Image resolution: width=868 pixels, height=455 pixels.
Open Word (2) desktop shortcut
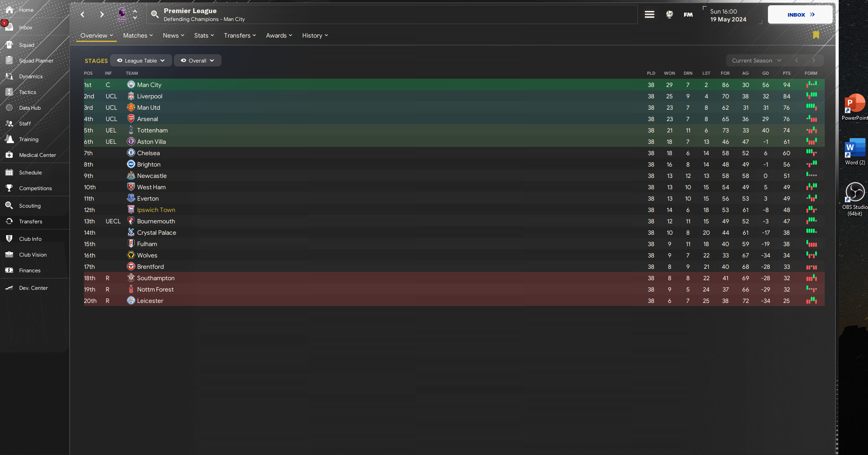click(x=855, y=152)
